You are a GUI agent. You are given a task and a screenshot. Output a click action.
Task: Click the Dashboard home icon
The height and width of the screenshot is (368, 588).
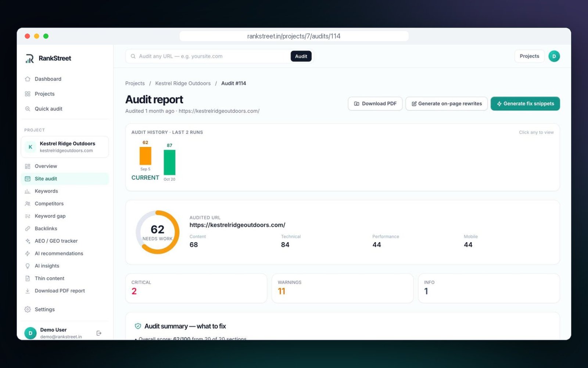click(28, 79)
